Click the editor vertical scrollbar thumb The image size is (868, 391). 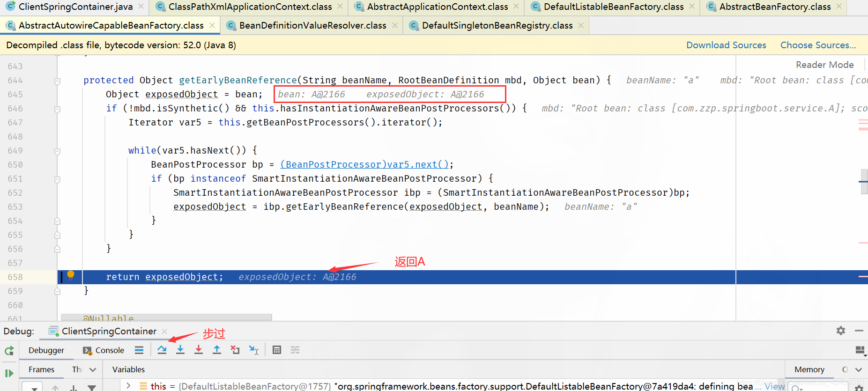(x=864, y=181)
